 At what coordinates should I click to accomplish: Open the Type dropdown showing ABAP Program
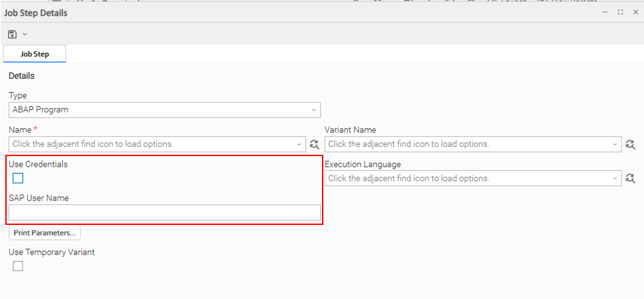(313, 110)
